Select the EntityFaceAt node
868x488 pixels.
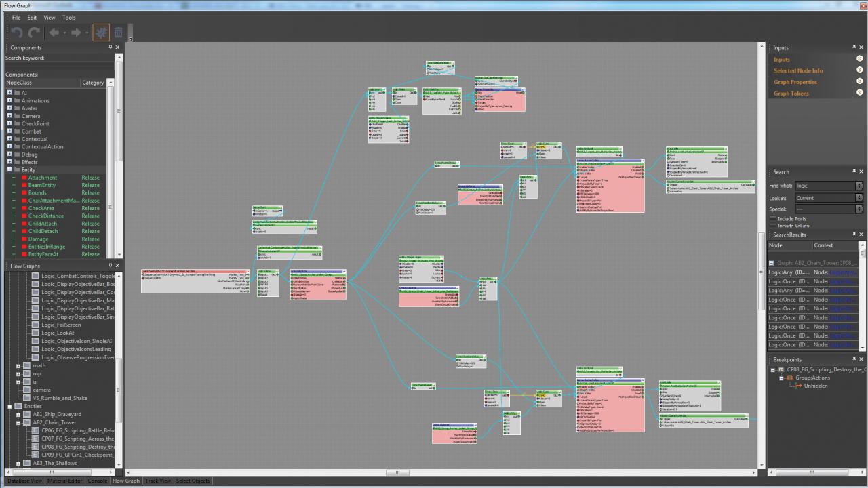coord(43,254)
